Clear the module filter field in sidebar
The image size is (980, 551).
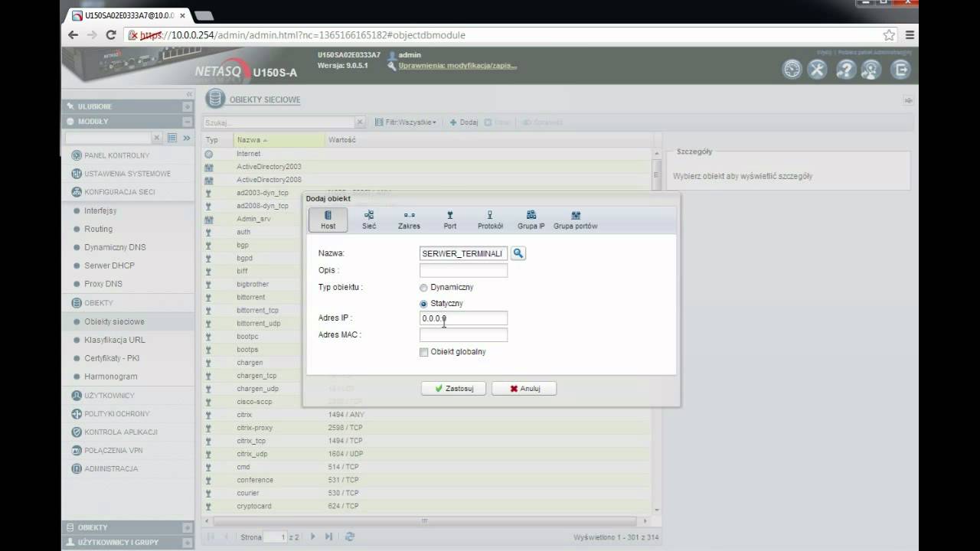pyautogui.click(x=157, y=138)
